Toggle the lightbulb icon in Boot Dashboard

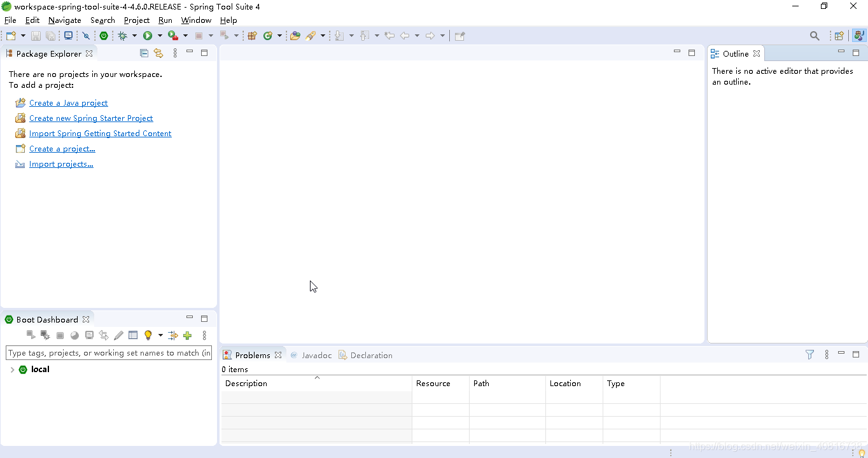pyautogui.click(x=148, y=335)
